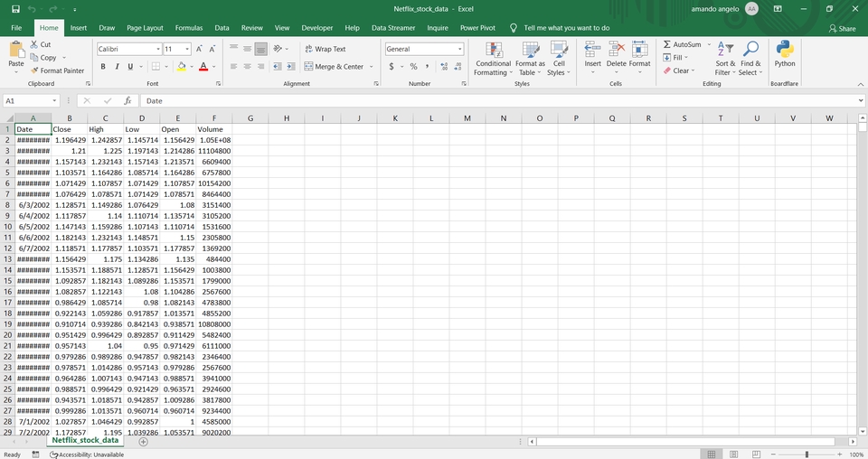The image size is (868, 459).
Task: Expand Merge & Center dropdown arrow
Action: [372, 66]
